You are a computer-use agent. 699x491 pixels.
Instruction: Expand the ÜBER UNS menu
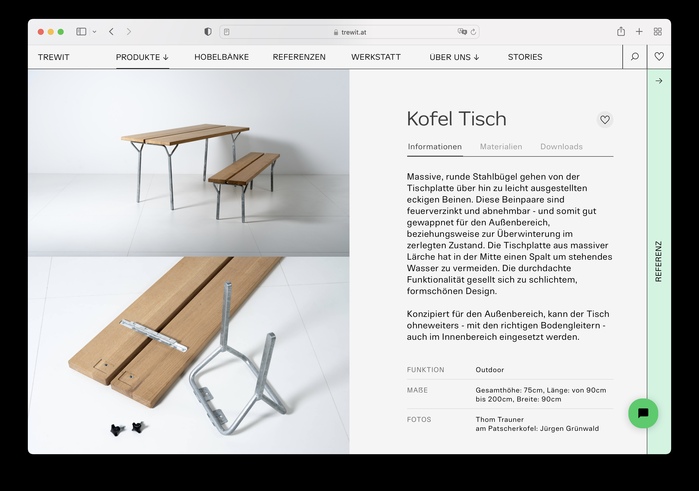click(454, 57)
